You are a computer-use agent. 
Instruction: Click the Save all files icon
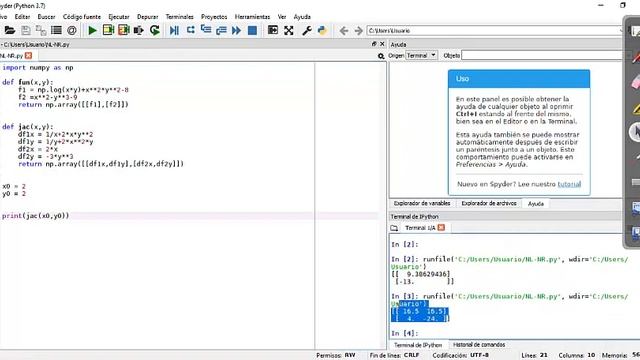pyautogui.click(x=41, y=30)
